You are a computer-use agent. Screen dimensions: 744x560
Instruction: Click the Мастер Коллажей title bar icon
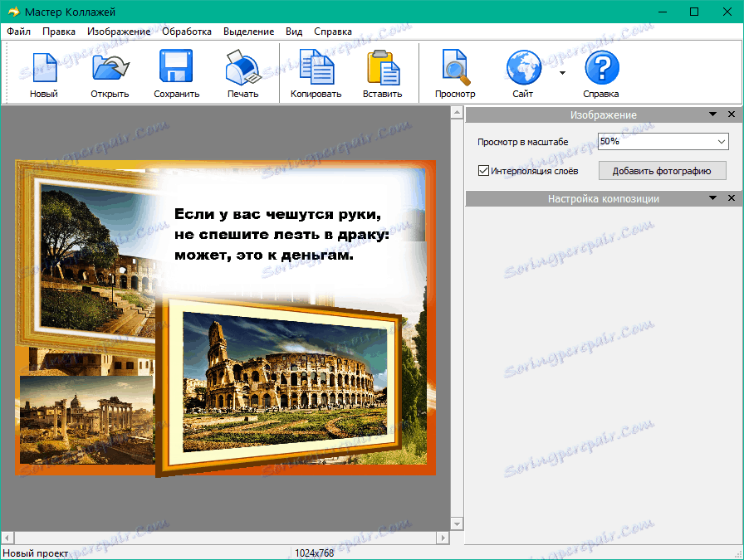[x=14, y=12]
